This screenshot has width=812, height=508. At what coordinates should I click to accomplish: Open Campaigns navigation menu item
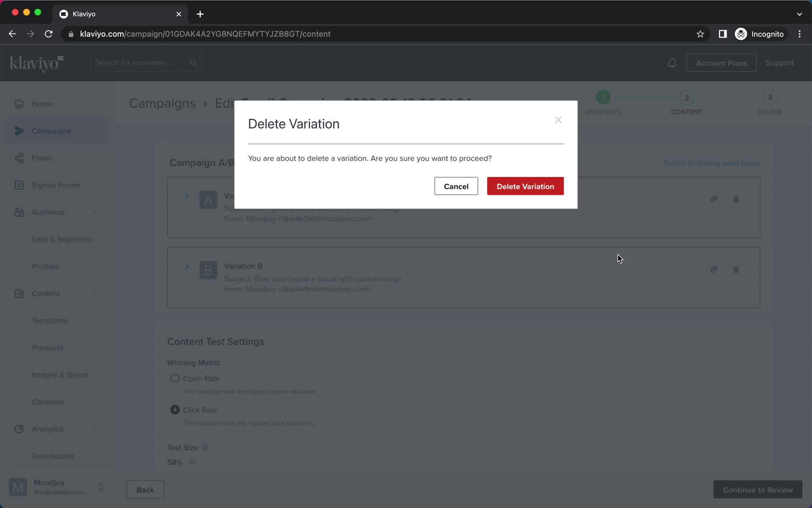coord(51,131)
